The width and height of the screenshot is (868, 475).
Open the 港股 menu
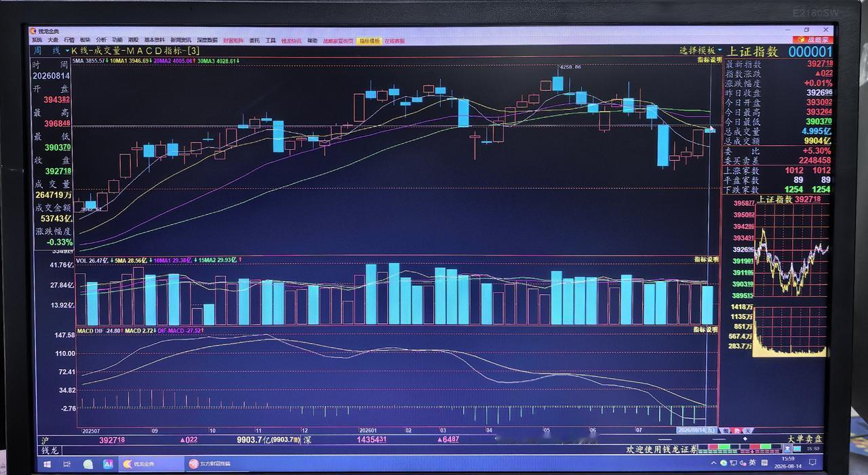[x=133, y=41]
